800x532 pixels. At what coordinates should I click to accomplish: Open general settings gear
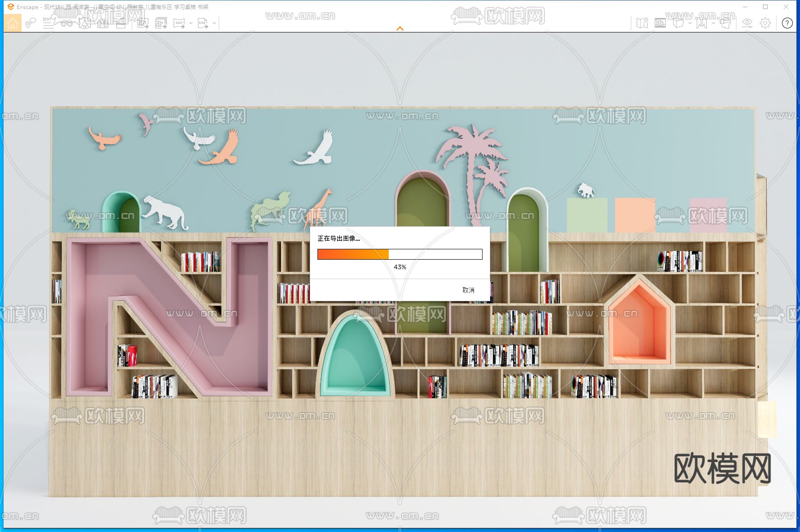[765, 23]
